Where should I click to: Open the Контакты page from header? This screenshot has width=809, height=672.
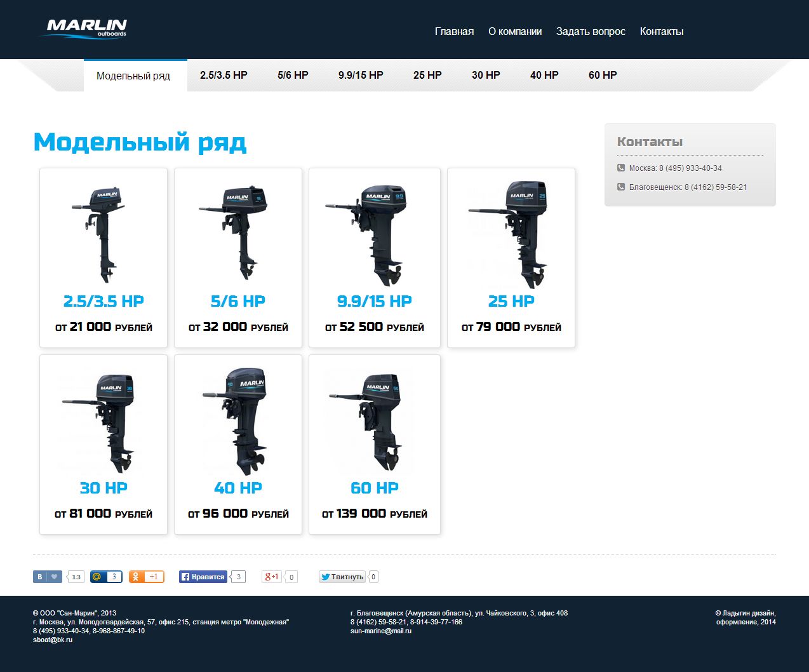point(662,31)
